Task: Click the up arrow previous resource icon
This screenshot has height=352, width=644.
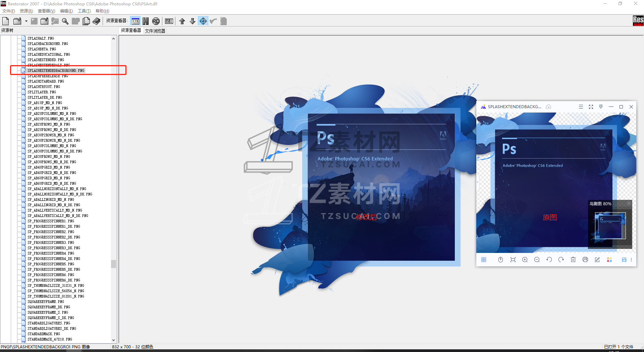Action: (182, 21)
